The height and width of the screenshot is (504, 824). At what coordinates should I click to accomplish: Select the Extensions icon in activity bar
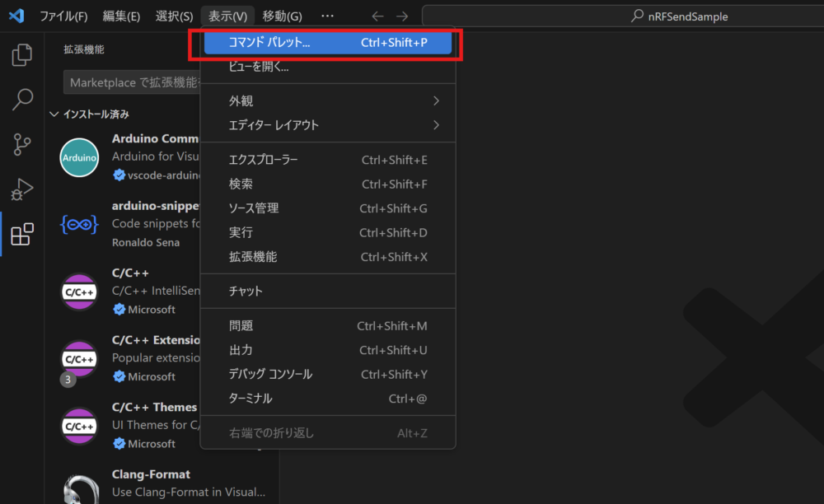tap(22, 235)
